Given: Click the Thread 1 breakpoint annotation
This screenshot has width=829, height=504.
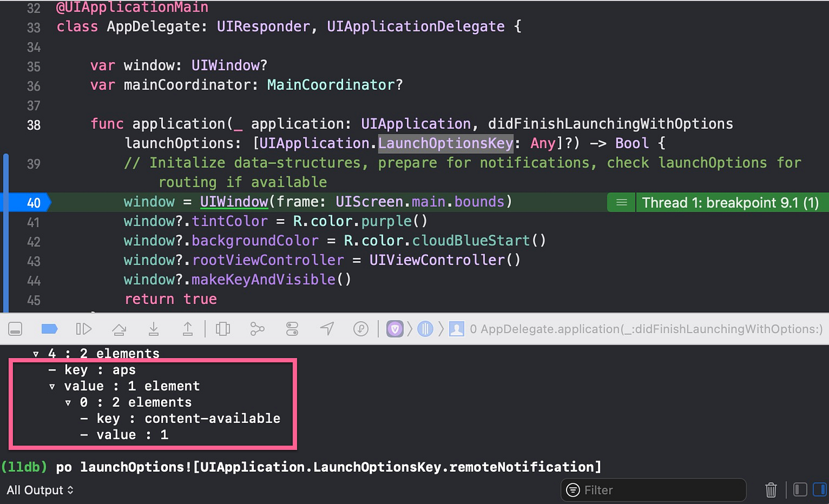Looking at the screenshot, I should (x=730, y=201).
